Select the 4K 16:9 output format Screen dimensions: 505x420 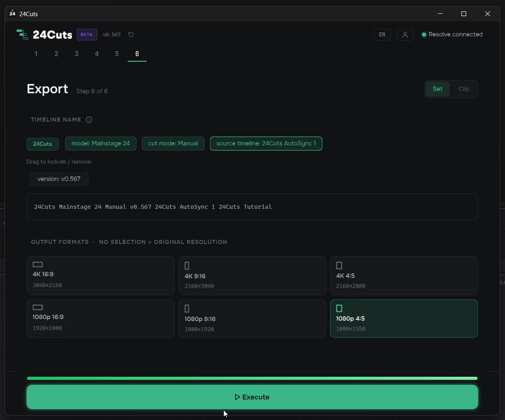pos(100,276)
